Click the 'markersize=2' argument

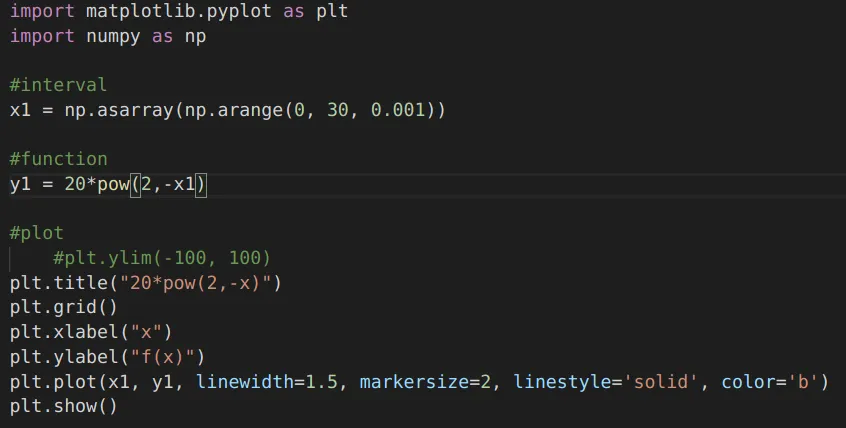click(x=425, y=382)
